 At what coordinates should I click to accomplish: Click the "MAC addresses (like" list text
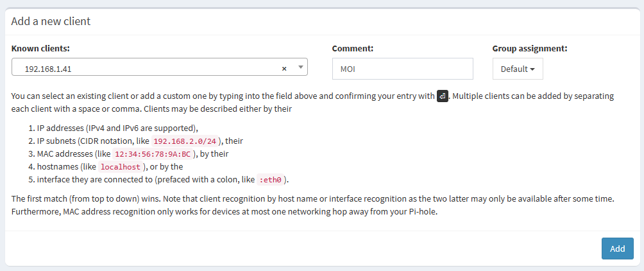[x=73, y=153]
